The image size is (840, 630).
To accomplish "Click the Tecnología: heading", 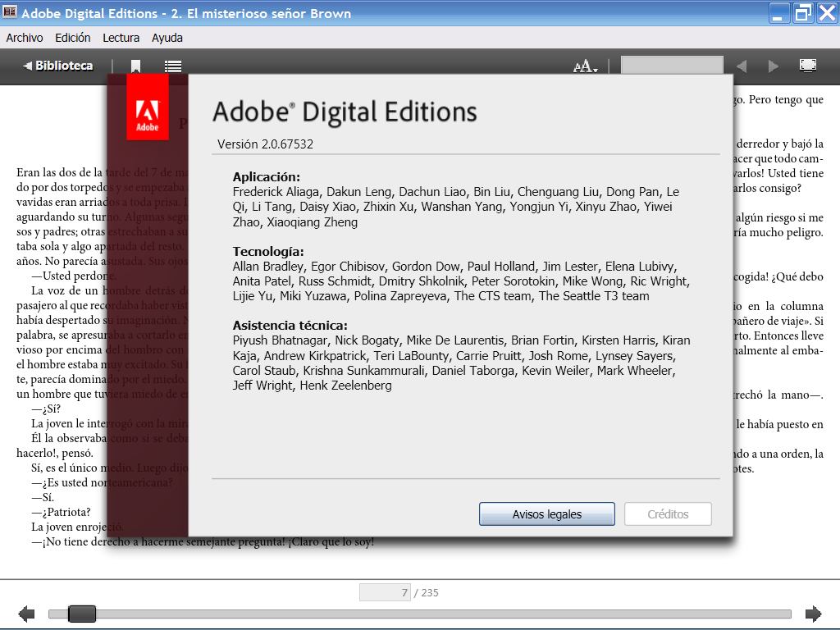I will tap(268, 252).
